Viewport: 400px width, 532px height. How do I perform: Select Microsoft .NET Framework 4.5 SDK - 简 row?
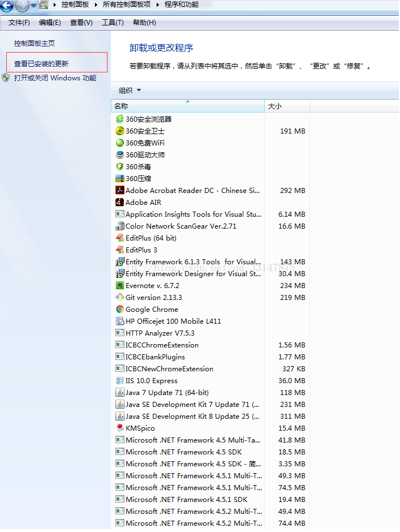pyautogui.click(x=210, y=464)
